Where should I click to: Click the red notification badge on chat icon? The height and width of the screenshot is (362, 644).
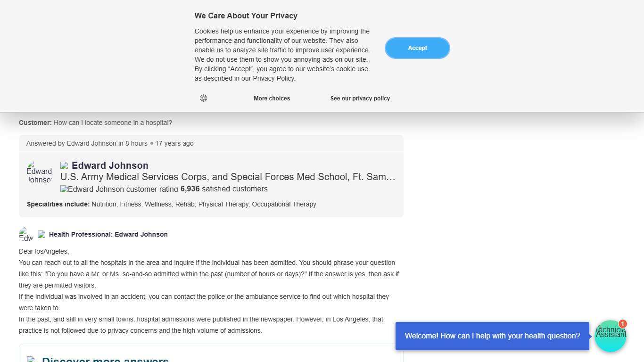coord(622,324)
